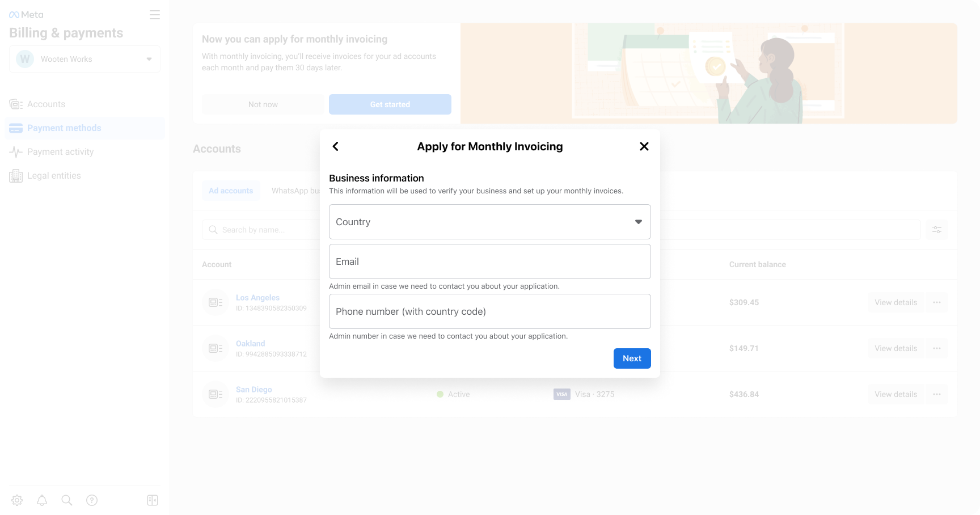Open the Oakland account link
This screenshot has width=980, height=515.
(251, 344)
